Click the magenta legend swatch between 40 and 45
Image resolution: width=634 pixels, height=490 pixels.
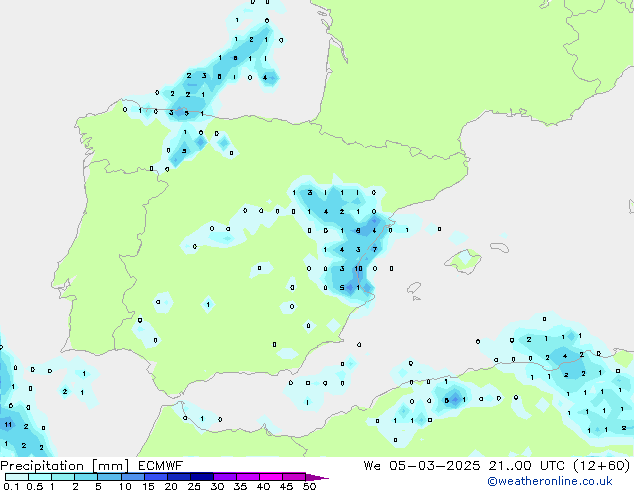coord(271,477)
